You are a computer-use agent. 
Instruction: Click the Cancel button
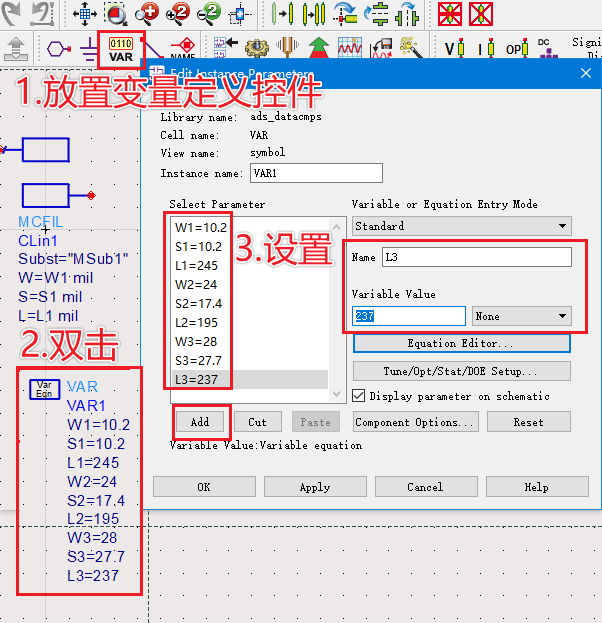[426, 487]
